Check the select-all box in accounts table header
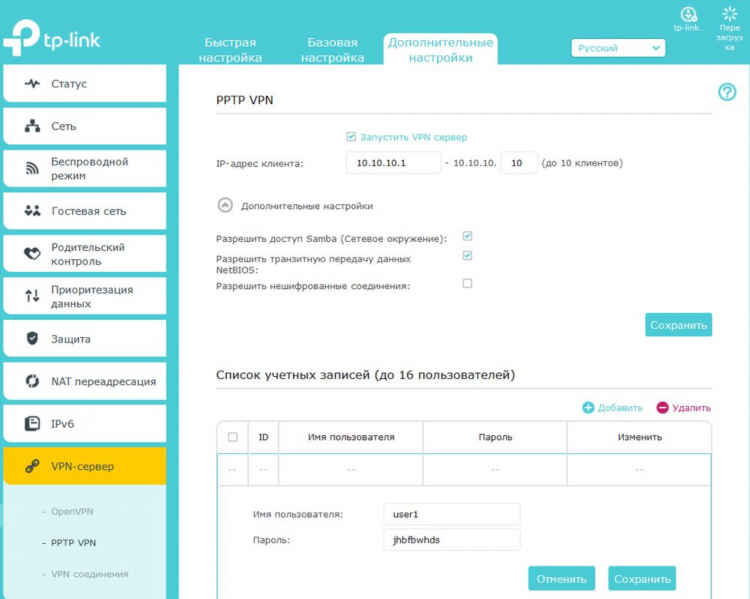 click(x=233, y=437)
